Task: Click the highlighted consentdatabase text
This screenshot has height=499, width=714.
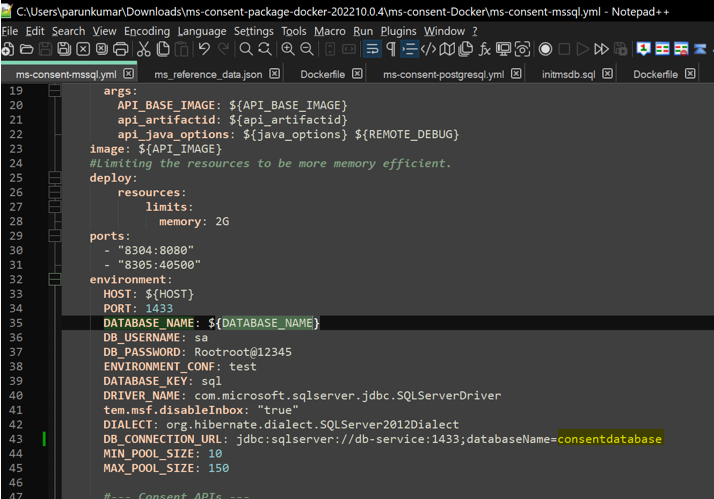Action: click(x=609, y=439)
